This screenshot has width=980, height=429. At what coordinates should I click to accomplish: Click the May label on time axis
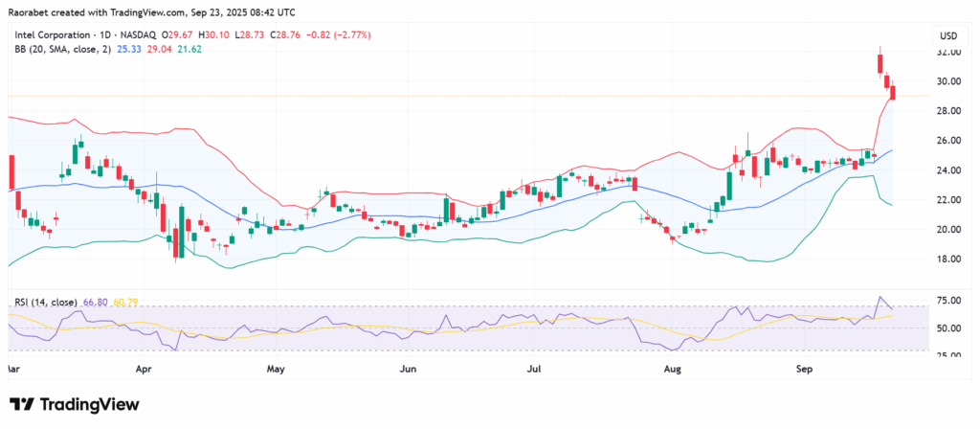coord(276,371)
